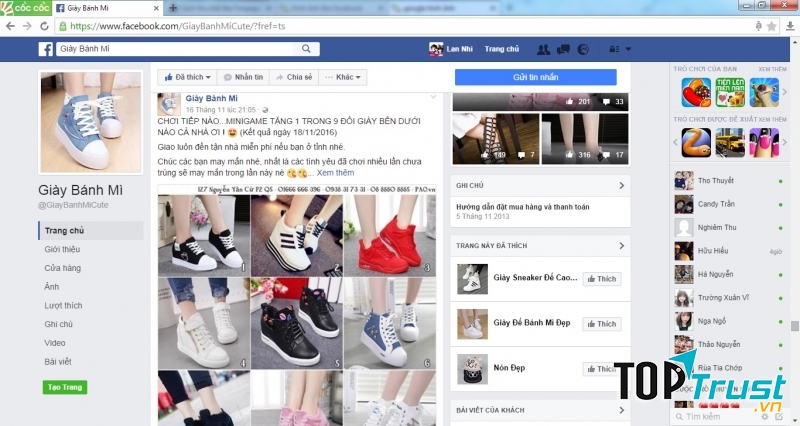Image resolution: width=800 pixels, height=426 pixels.
Task: Open the messages icon in the top bar
Action: [x=563, y=49]
